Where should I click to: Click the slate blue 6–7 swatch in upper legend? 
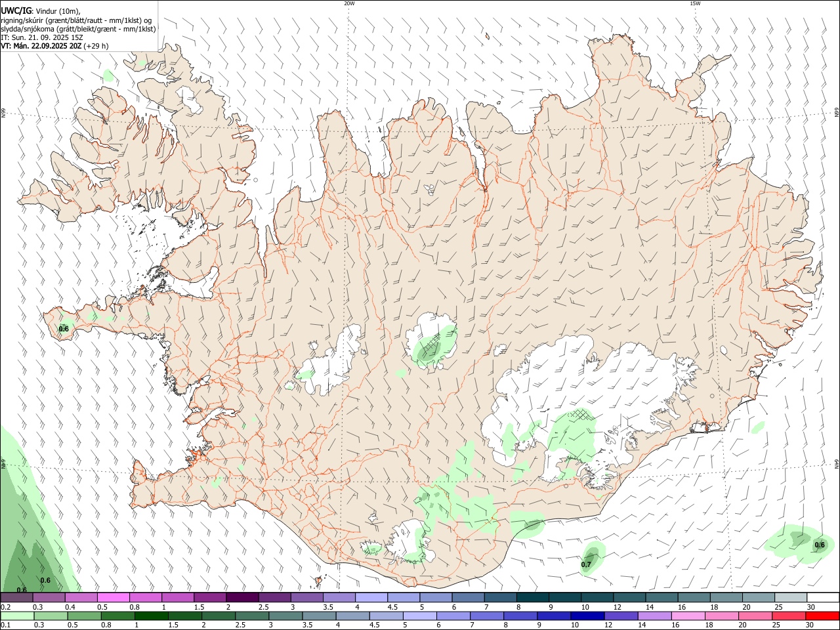[x=468, y=597]
